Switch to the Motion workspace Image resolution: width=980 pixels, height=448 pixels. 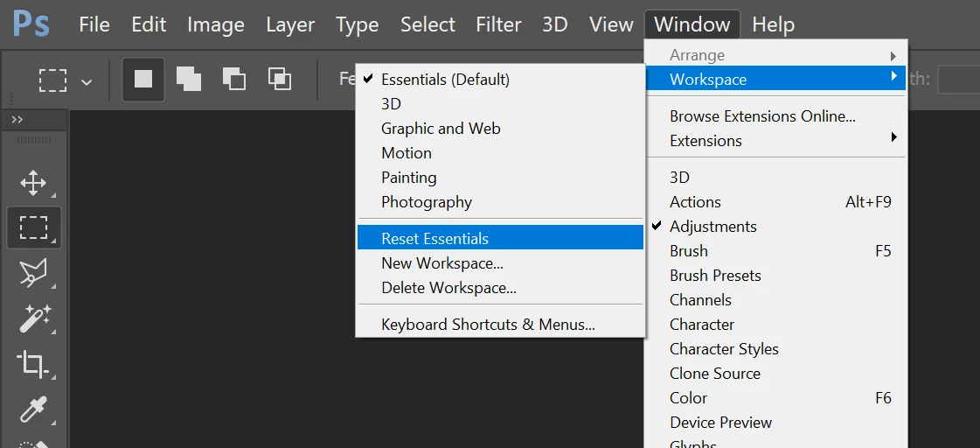pyautogui.click(x=500, y=152)
